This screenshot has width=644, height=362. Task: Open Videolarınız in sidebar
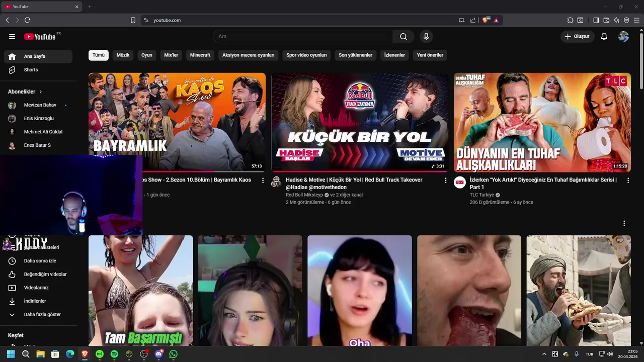tap(38, 288)
